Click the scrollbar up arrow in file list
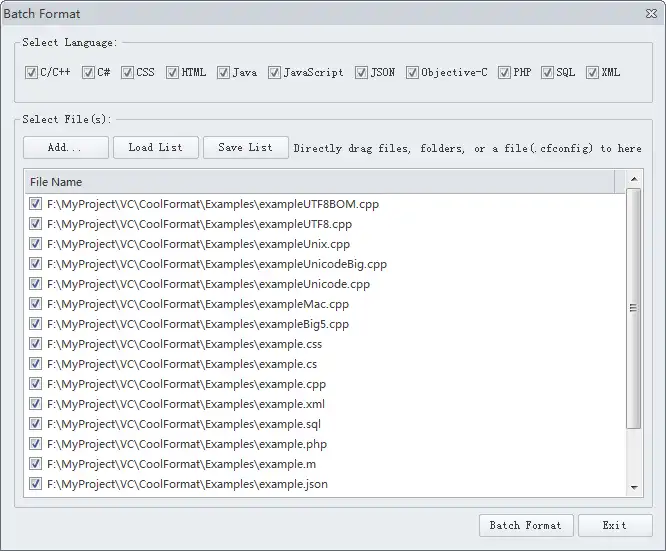666x551 pixels. pyautogui.click(x=634, y=179)
